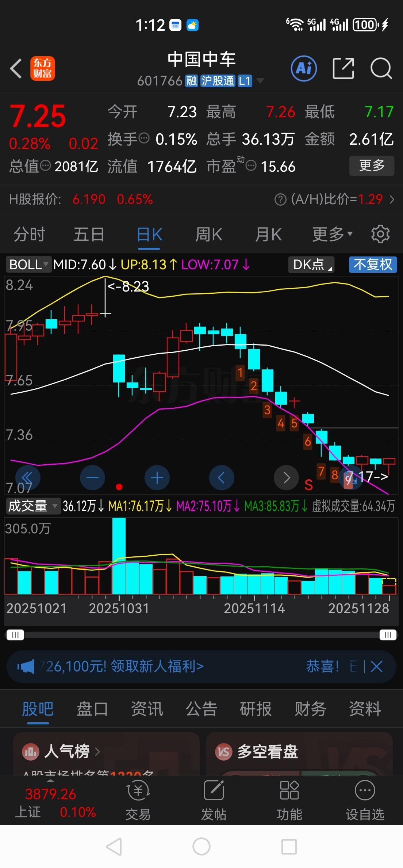Viewport: 403px width, 868px height.
Task: Expand the 人气榜 chevron
Action: click(97, 752)
